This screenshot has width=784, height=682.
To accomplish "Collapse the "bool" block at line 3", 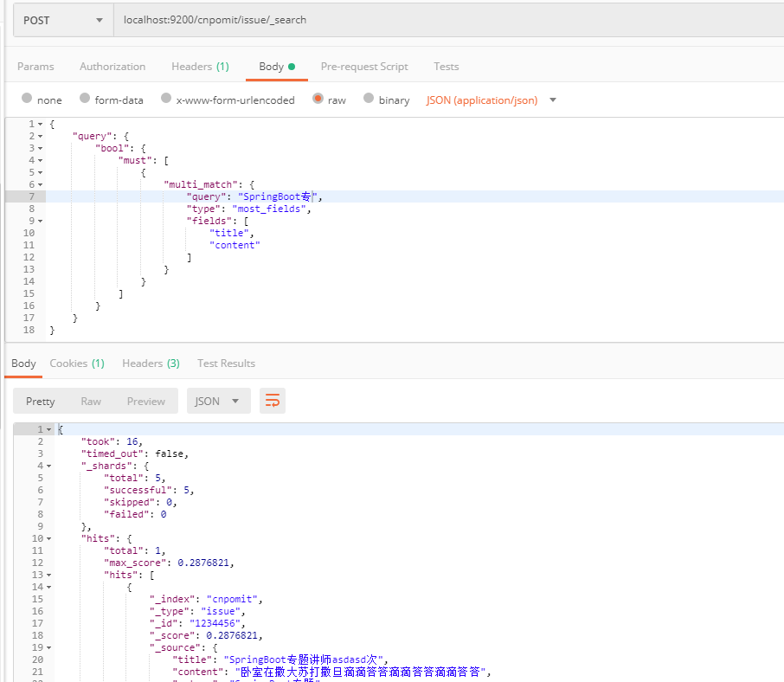I will 40,149.
